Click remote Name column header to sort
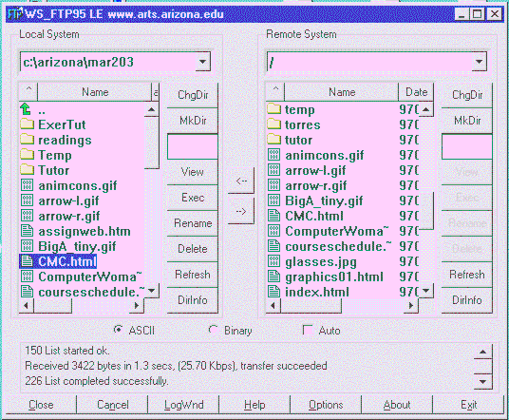Viewport: 509px width, 420px height. tap(342, 92)
